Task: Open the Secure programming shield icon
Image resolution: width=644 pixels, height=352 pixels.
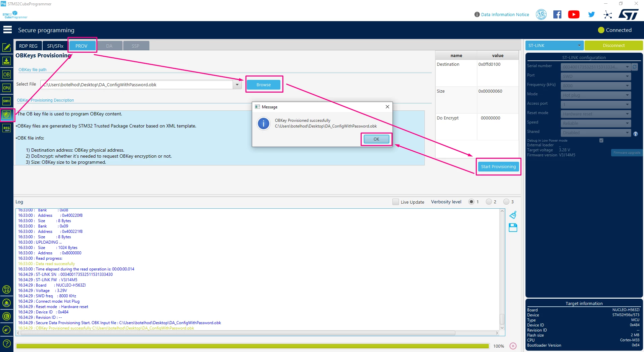Action: (6, 115)
